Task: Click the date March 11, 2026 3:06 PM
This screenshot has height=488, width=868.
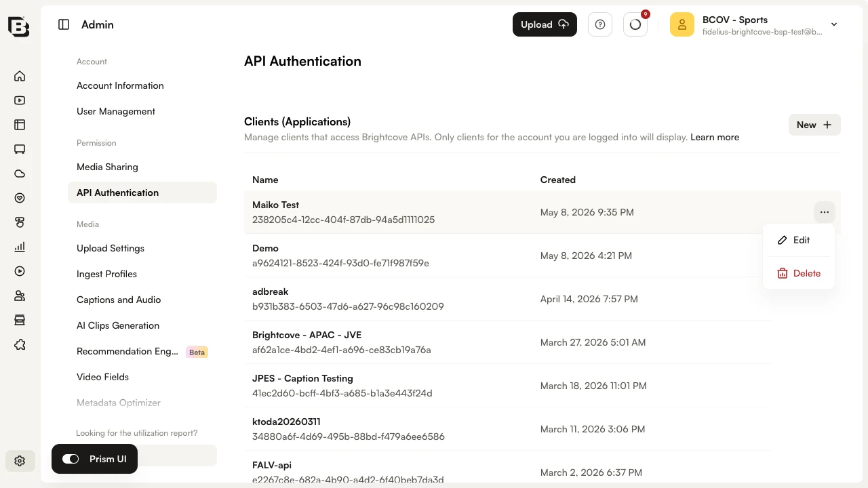Action: tap(593, 429)
